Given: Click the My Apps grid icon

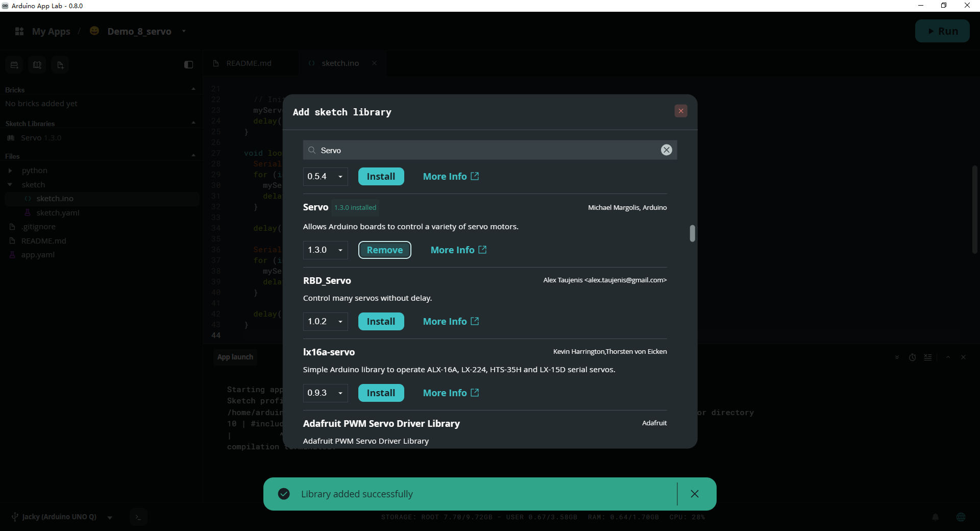Looking at the screenshot, I should tap(19, 31).
